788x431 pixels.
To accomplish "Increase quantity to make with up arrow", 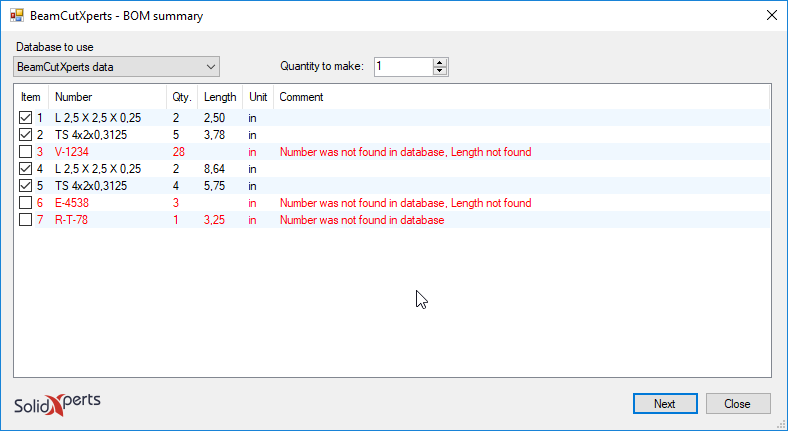I will [x=440, y=63].
